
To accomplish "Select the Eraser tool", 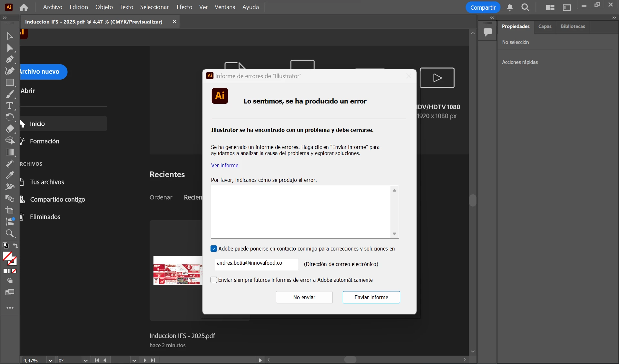I will (x=10, y=129).
